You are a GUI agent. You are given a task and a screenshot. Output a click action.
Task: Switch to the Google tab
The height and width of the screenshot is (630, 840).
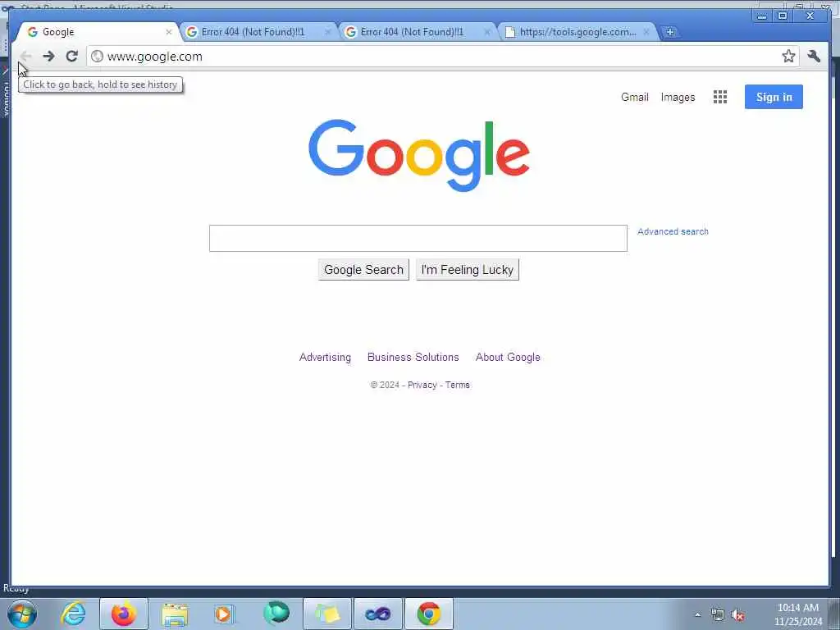(97, 32)
